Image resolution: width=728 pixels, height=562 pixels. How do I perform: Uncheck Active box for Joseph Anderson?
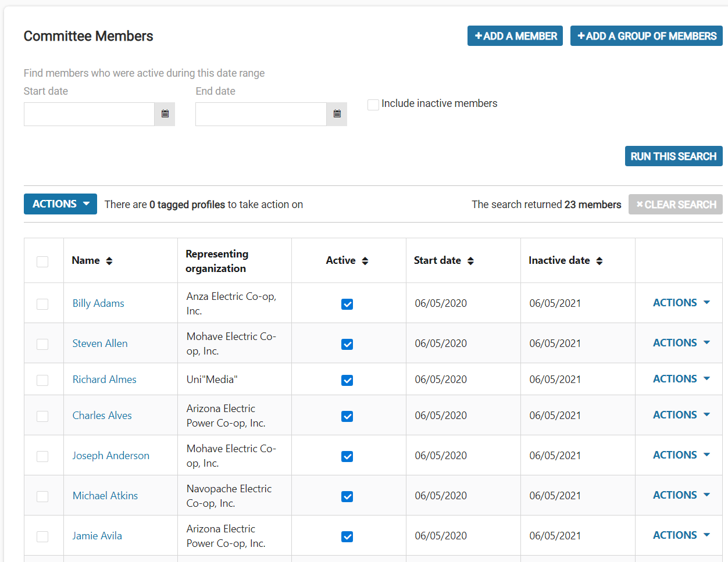347,456
